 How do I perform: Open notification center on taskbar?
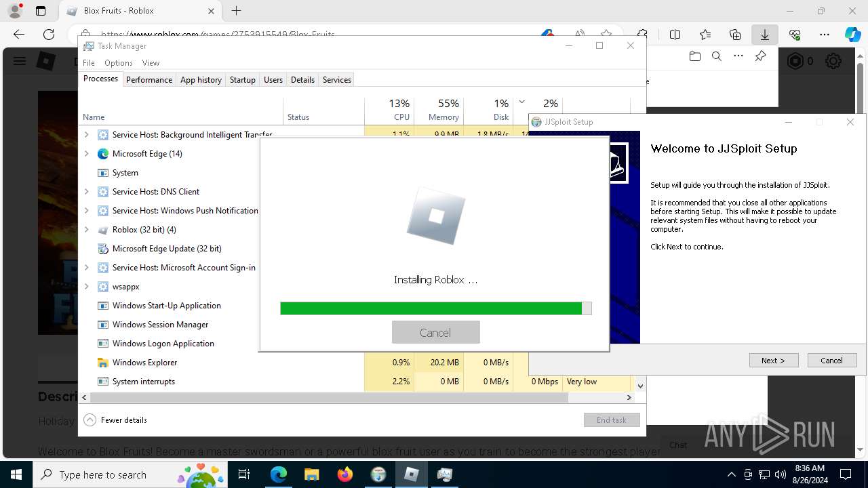(x=846, y=474)
